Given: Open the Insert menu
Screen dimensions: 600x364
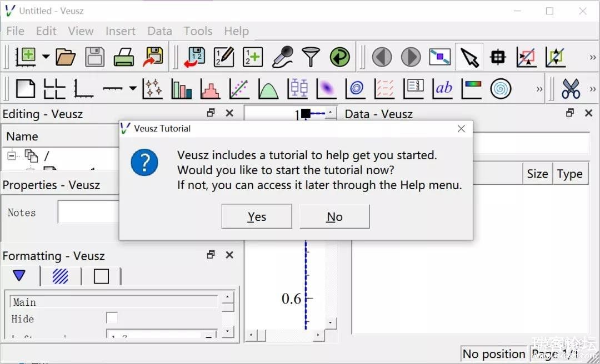Looking at the screenshot, I should [x=121, y=31].
